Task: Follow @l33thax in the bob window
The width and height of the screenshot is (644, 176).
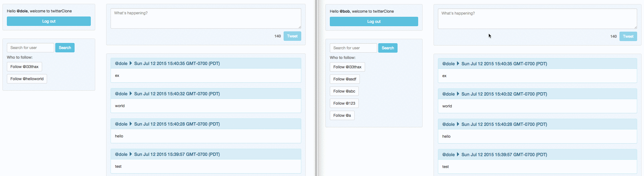Action: pyautogui.click(x=347, y=67)
